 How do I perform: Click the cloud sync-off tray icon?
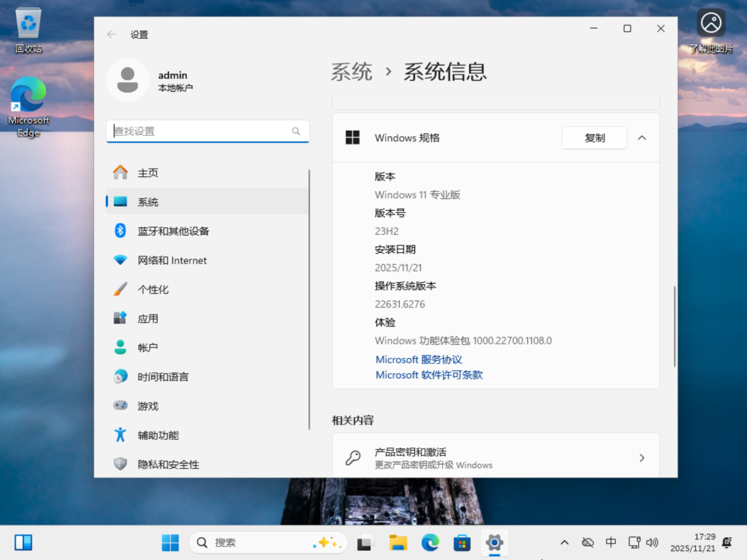click(x=588, y=543)
